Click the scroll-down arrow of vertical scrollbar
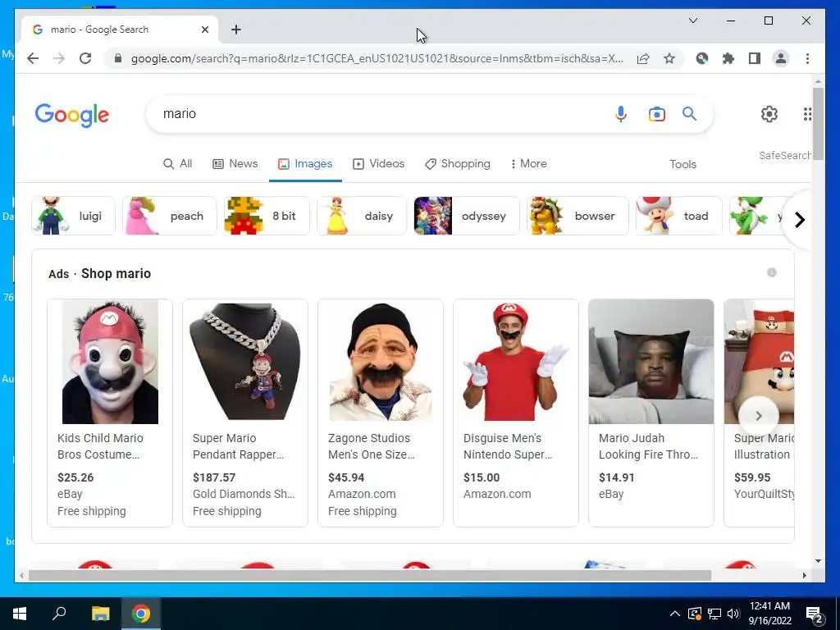This screenshot has width=840, height=630. click(x=818, y=561)
